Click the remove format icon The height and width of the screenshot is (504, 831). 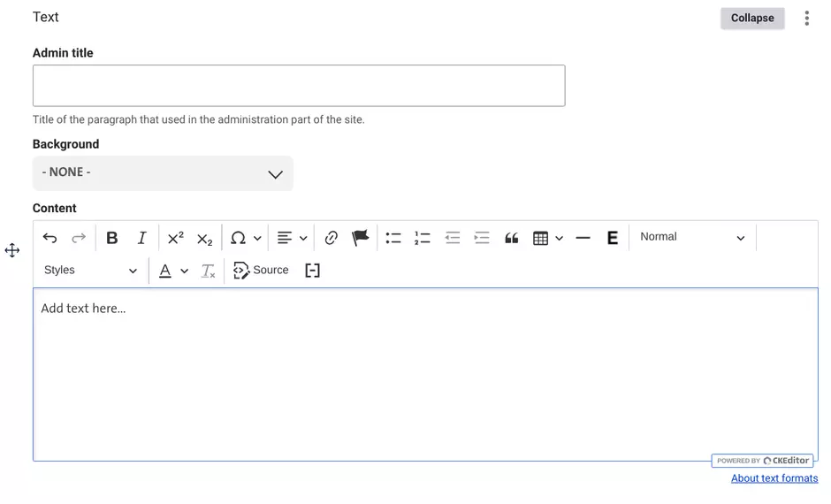coord(209,271)
